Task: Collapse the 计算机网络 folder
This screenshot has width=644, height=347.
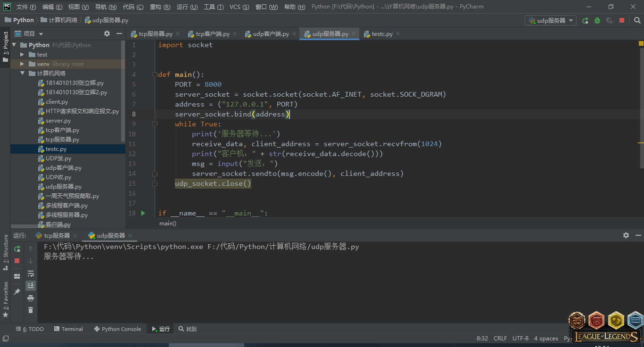Action: coord(22,74)
